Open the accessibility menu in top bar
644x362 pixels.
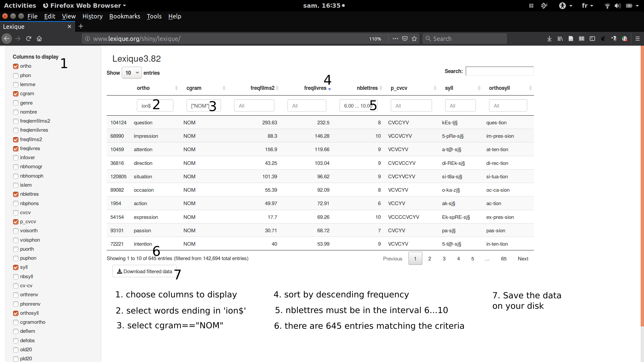pos(566,6)
